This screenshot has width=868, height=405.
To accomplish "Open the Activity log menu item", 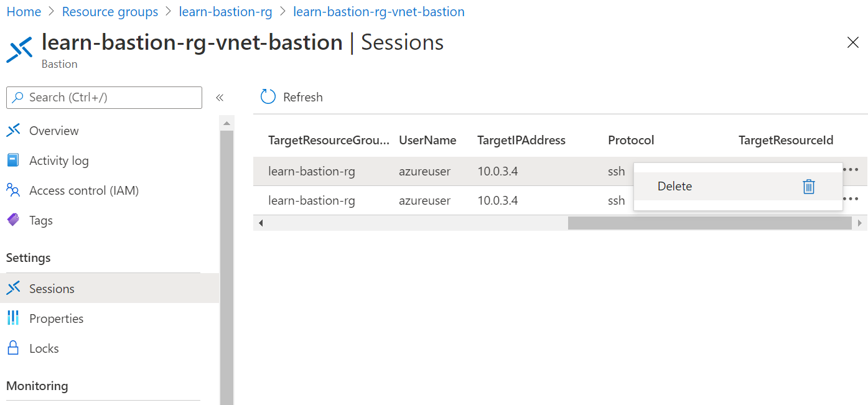I will pyautogui.click(x=59, y=161).
